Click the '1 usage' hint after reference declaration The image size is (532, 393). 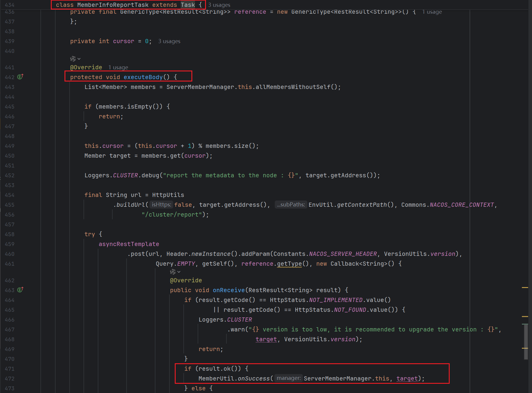pos(432,12)
